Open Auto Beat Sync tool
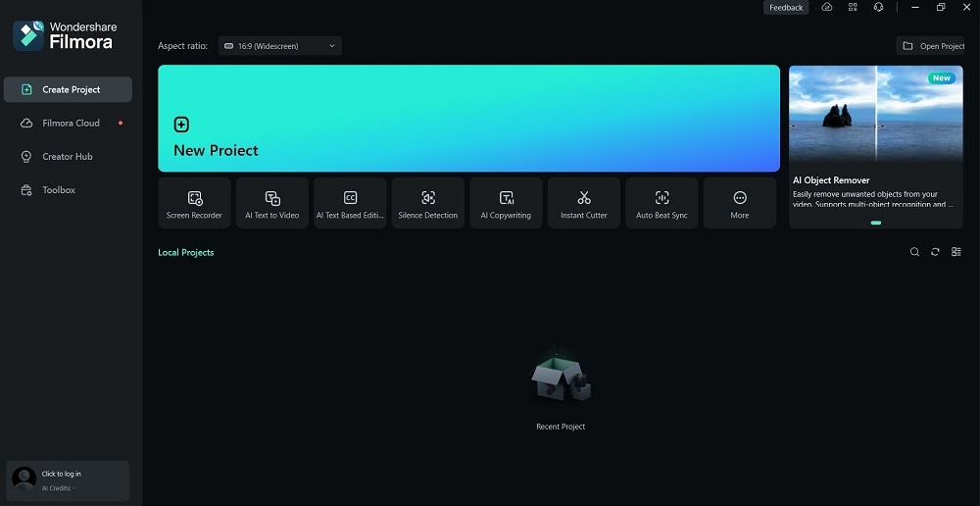Image resolution: width=980 pixels, height=506 pixels. [661, 203]
